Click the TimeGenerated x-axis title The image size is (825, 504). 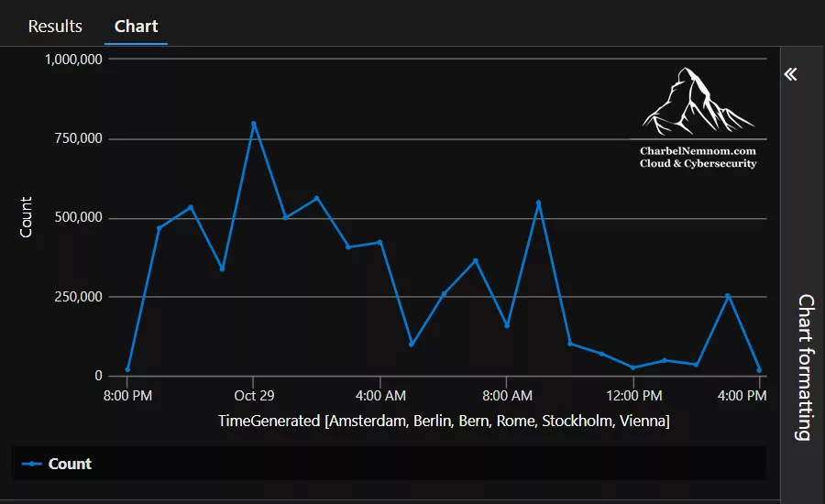(x=444, y=421)
